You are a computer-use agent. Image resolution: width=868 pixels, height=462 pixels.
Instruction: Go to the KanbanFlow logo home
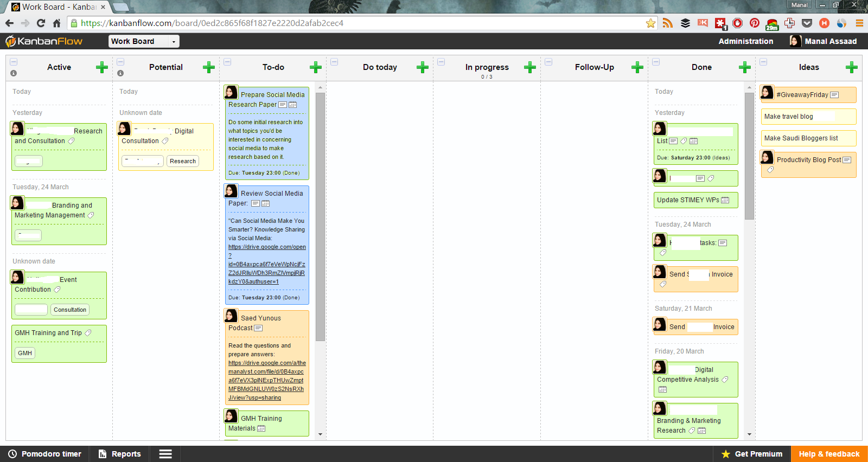tap(44, 41)
